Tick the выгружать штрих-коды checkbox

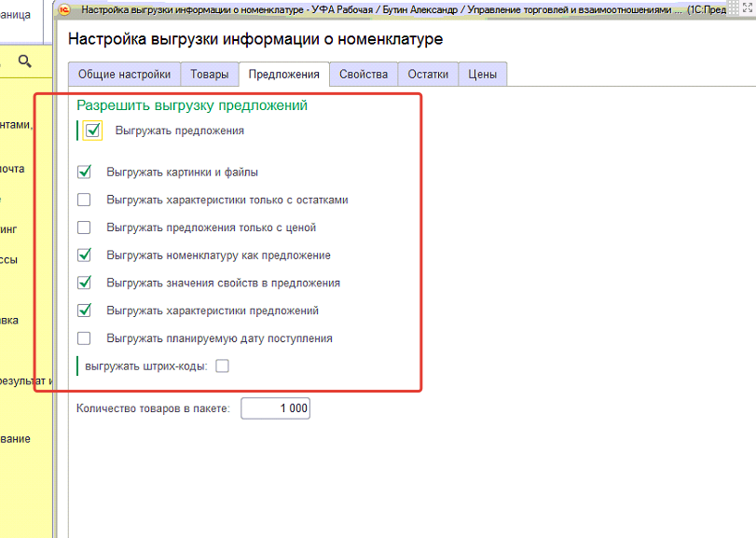(222, 366)
